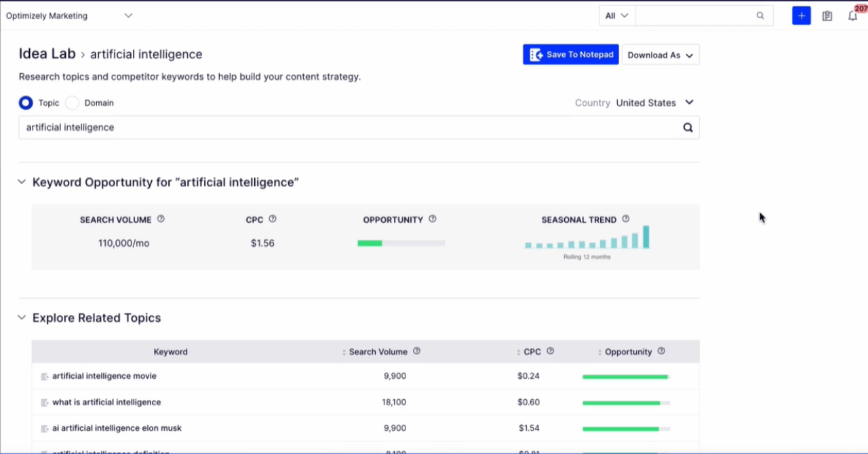
Task: Click save icon beside 'ai artificial intelligence elon musk'
Action: [x=45, y=428]
